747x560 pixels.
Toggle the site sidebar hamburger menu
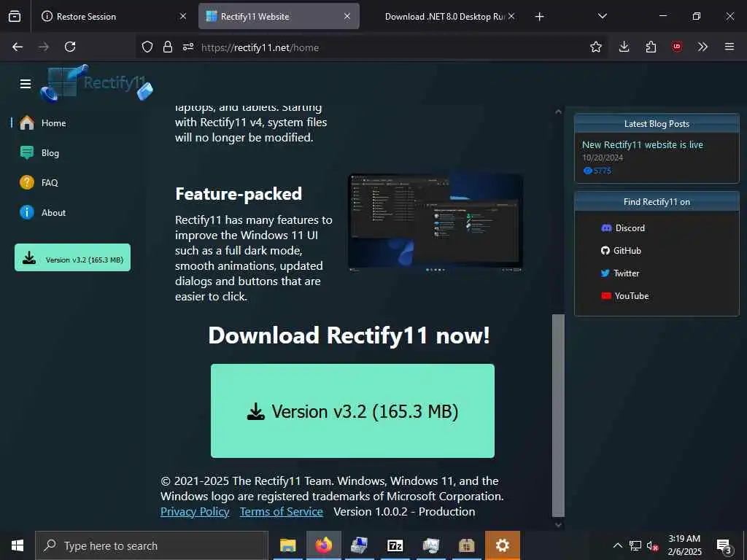pos(26,84)
